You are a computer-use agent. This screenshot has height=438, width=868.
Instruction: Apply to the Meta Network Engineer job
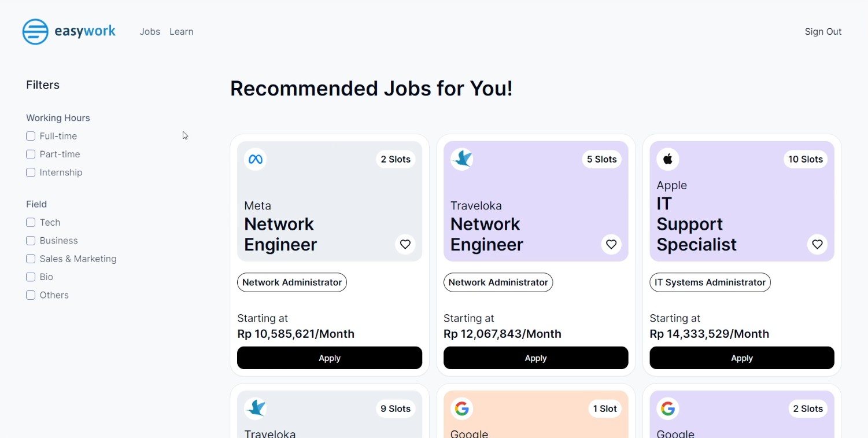pyautogui.click(x=330, y=358)
